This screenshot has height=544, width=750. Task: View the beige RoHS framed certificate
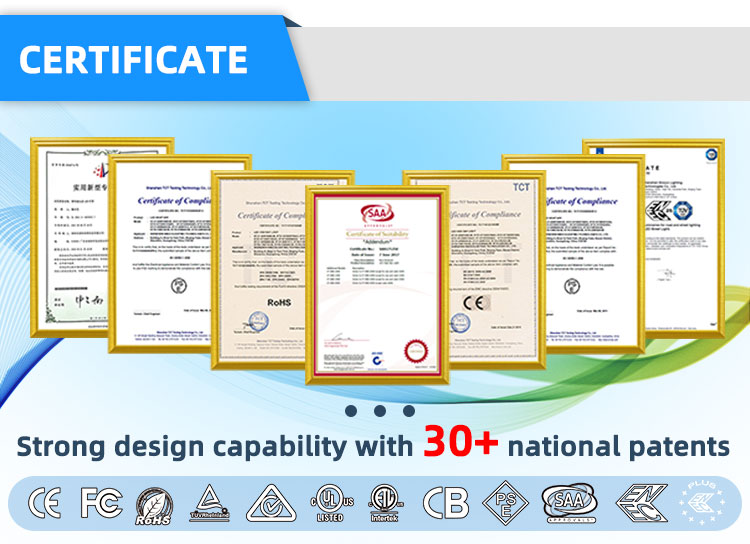pyautogui.click(x=259, y=270)
